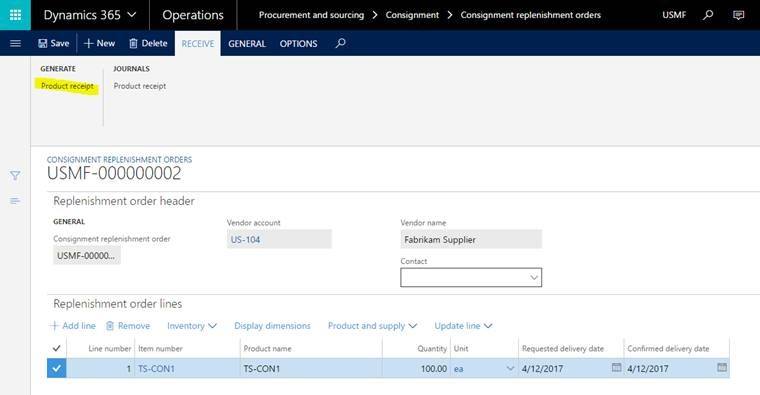
Task: Sort by Confirmed delivery date header
Action: click(668, 348)
